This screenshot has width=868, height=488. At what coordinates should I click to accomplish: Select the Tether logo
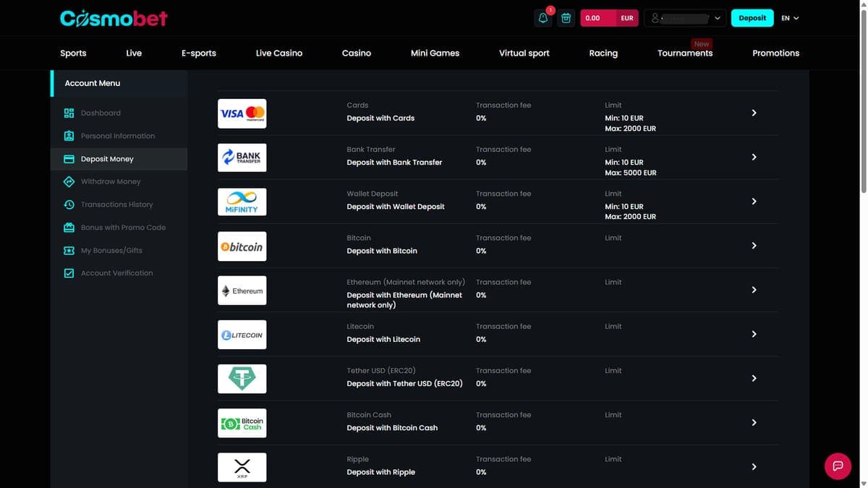242,379
